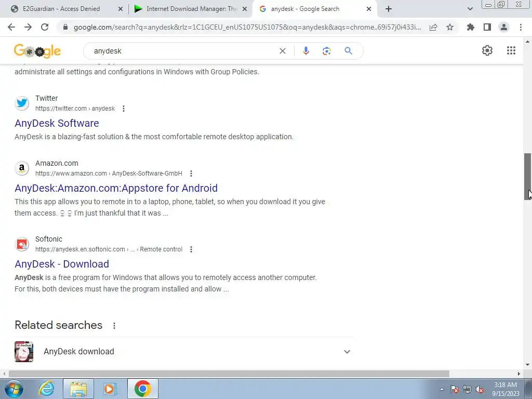
Task: Click the Twitter bird favicon
Action: click(22, 103)
